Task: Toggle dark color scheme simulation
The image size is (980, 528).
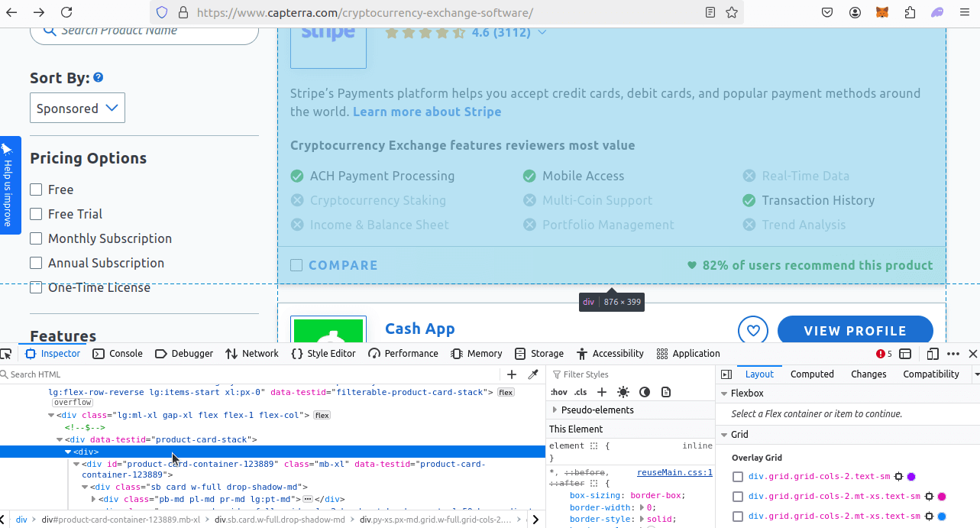Action: pos(645,392)
